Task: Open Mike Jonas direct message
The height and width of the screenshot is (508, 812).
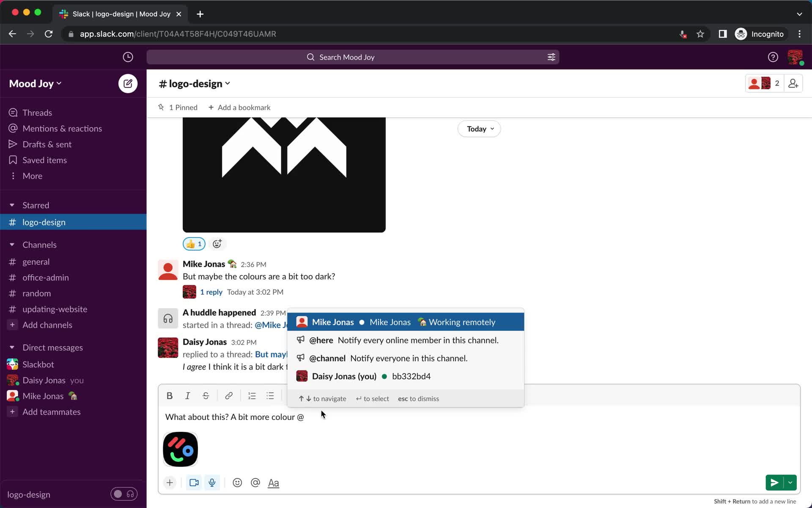Action: [73, 396]
